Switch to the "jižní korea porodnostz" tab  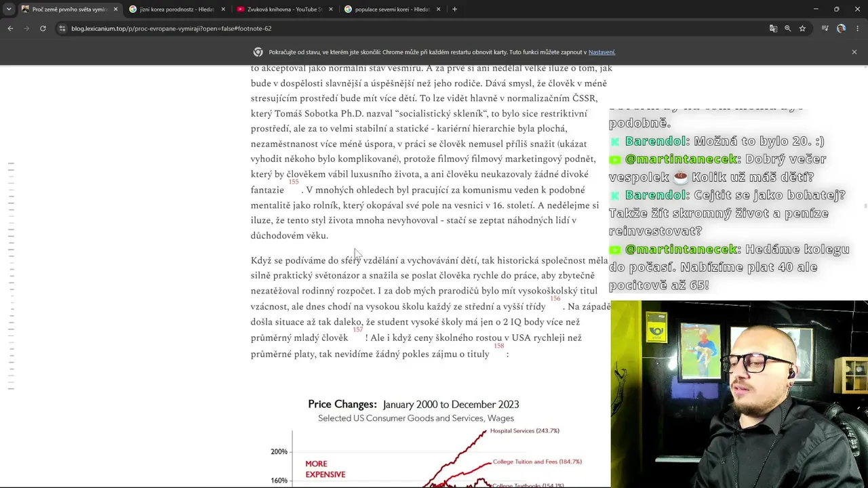(178, 9)
